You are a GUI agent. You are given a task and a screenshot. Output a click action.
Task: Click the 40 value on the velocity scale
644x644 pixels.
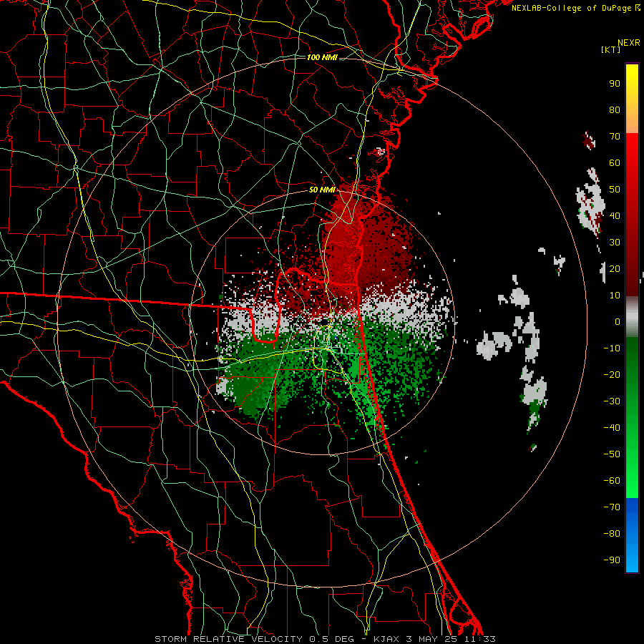click(615, 216)
